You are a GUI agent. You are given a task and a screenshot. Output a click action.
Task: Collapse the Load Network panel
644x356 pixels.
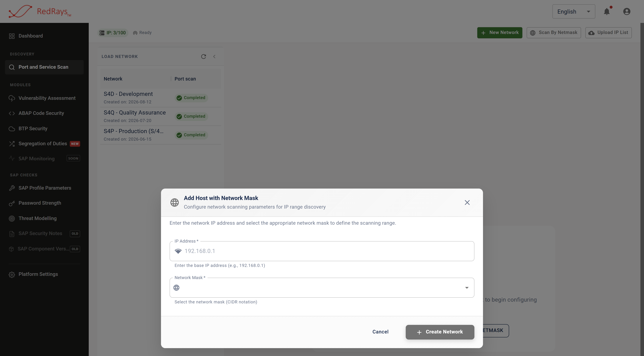(214, 57)
